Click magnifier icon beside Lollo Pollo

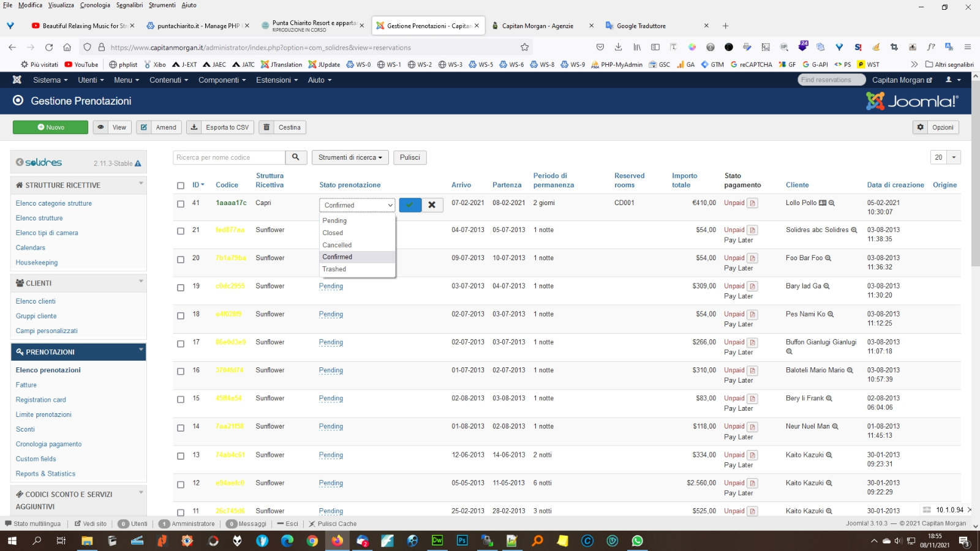(832, 203)
